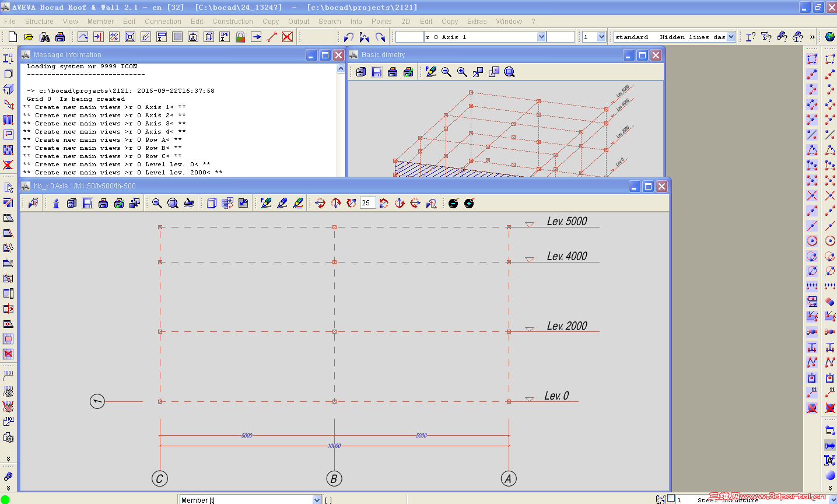Click save diskette icon in Basic dimetry

pos(377,72)
